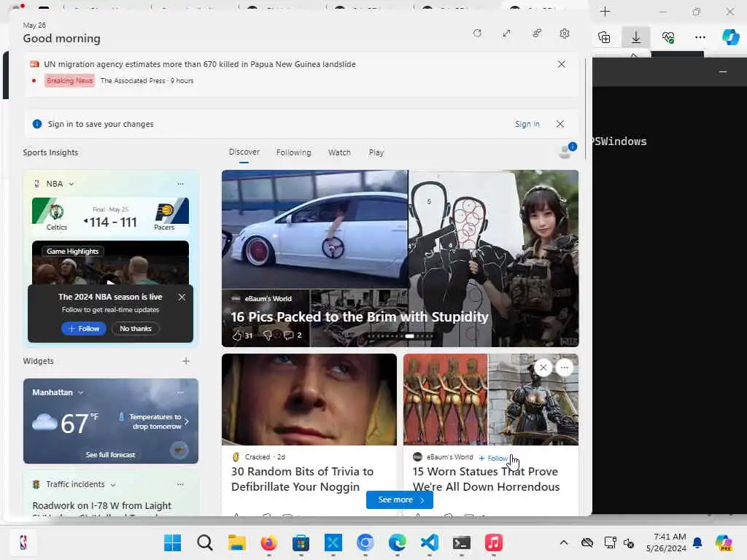Open weather widget more options

(x=180, y=392)
